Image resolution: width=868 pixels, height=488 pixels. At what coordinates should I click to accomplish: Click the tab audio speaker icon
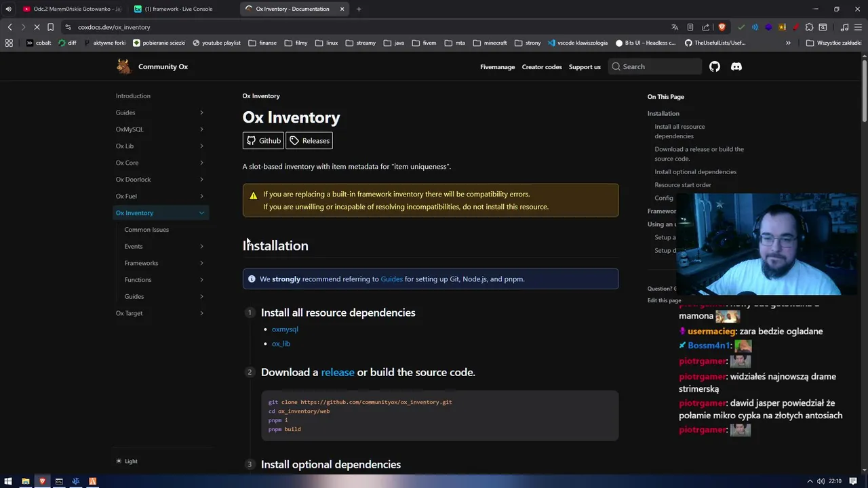coord(8,9)
